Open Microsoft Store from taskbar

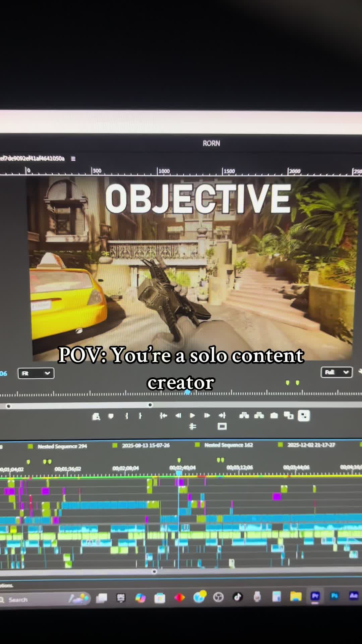[160, 598]
